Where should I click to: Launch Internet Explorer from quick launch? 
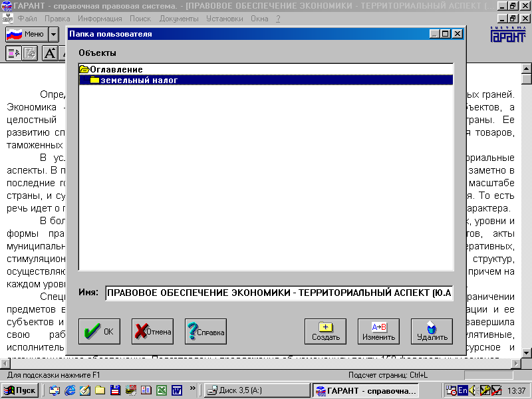pos(70,390)
